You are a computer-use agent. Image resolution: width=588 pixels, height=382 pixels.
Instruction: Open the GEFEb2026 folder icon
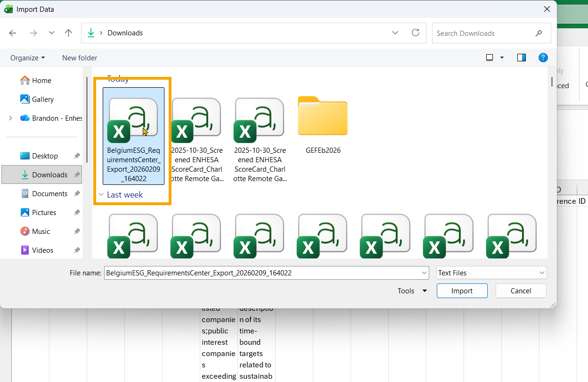[323, 116]
